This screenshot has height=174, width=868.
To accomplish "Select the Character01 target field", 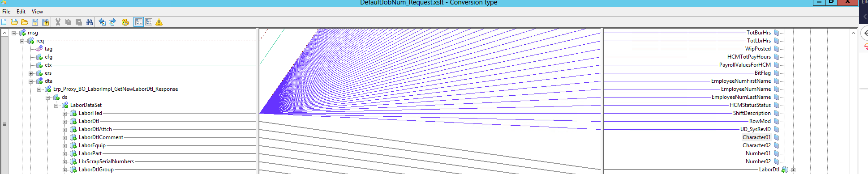I will 756,137.
